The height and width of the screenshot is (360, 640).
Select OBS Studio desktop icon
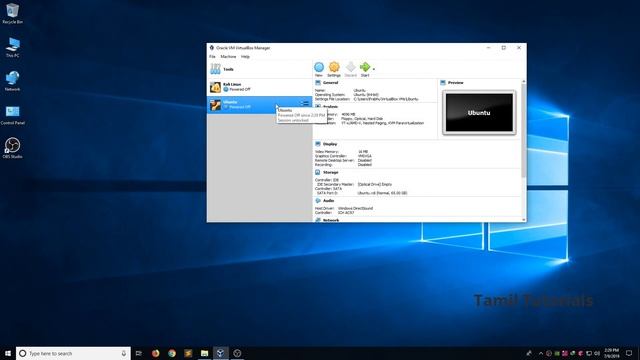(12, 148)
